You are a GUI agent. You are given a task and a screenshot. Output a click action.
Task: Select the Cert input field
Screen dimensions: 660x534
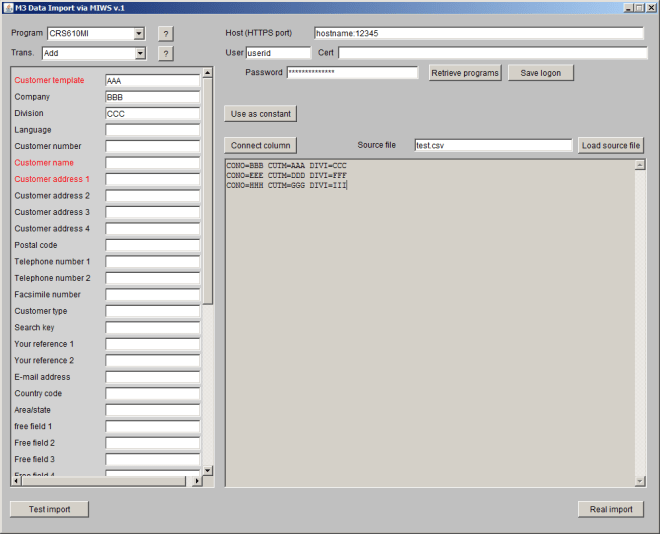pos(492,53)
